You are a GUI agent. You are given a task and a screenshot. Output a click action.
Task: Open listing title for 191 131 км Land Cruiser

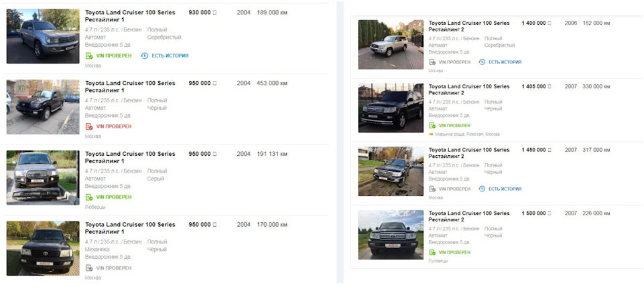(x=130, y=157)
